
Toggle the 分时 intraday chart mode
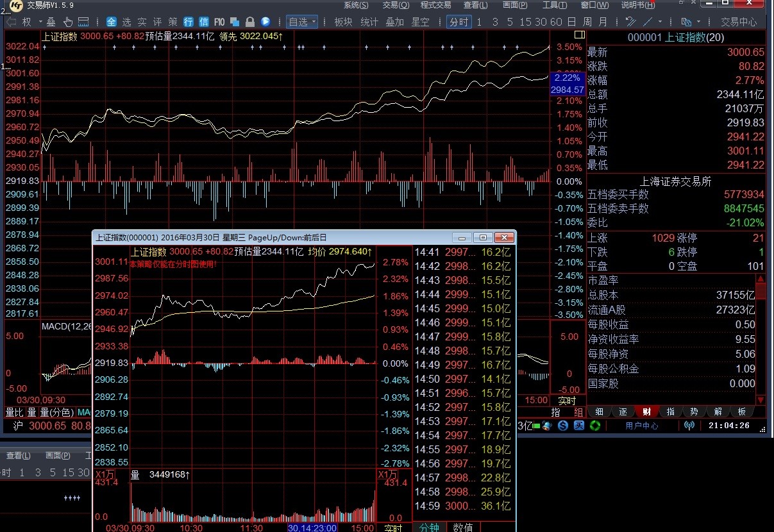(459, 22)
